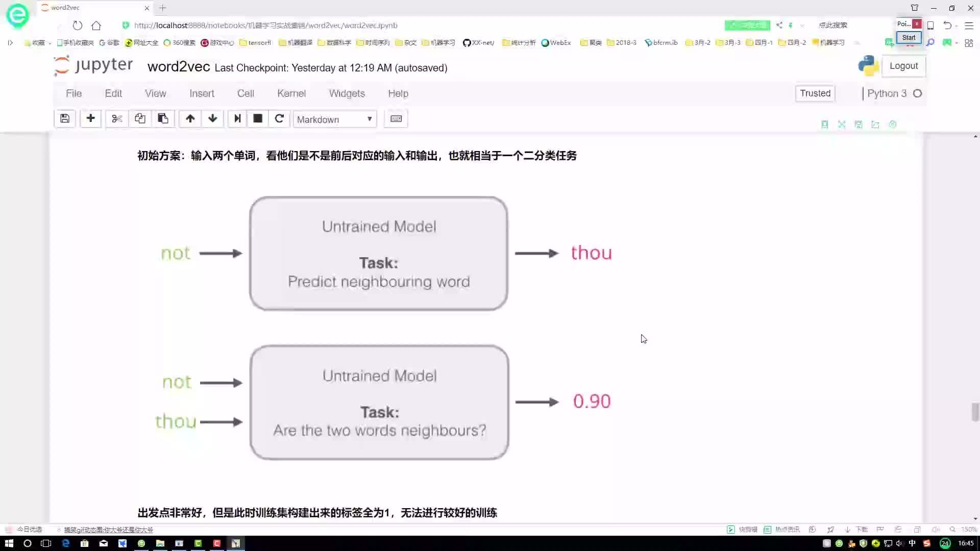Click the Help menu tab
The height and width of the screenshot is (551, 980).
point(399,93)
